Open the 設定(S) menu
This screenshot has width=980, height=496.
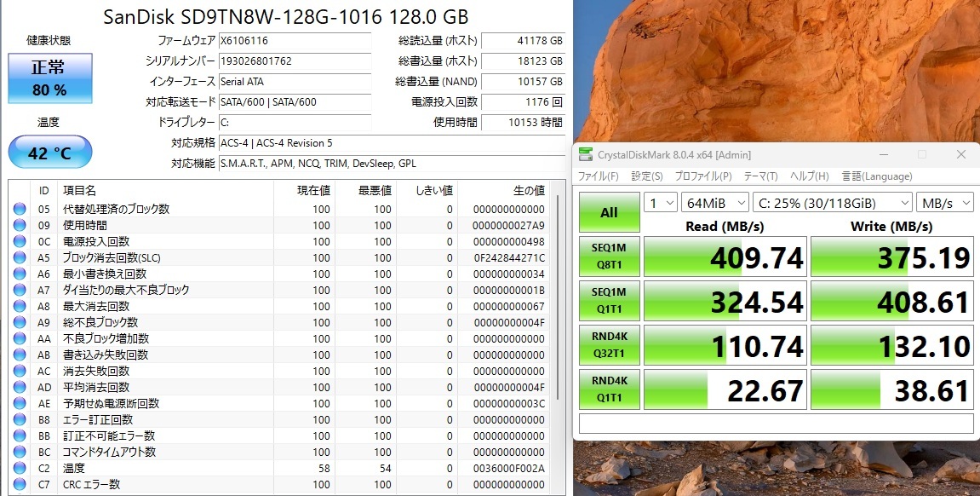[x=647, y=176]
